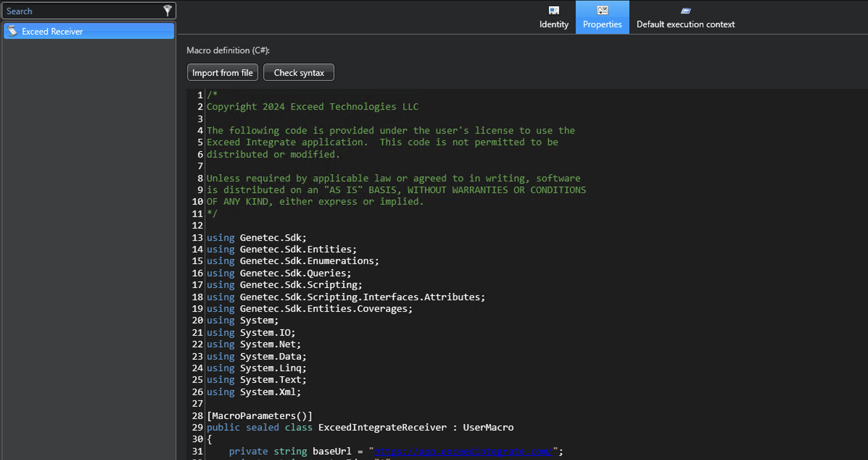Screen dimensions: 868x460
Task: Click the Import from file button
Action: click(222, 72)
